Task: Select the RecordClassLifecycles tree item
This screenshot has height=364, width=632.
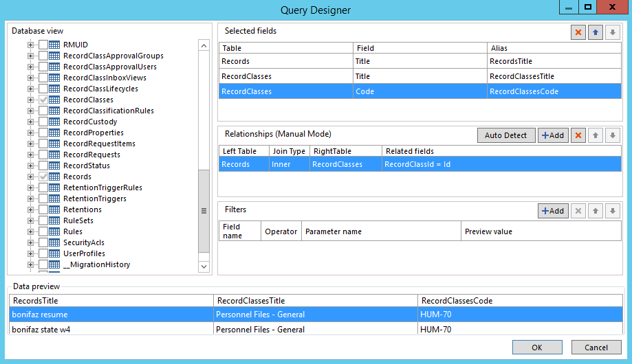Action: 100,89
